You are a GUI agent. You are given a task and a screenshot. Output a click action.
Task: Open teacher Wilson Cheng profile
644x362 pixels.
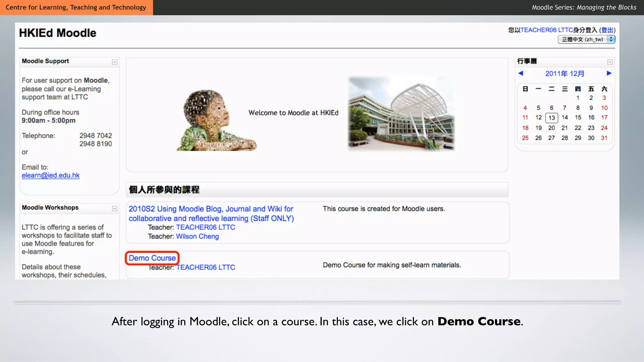coord(197,236)
